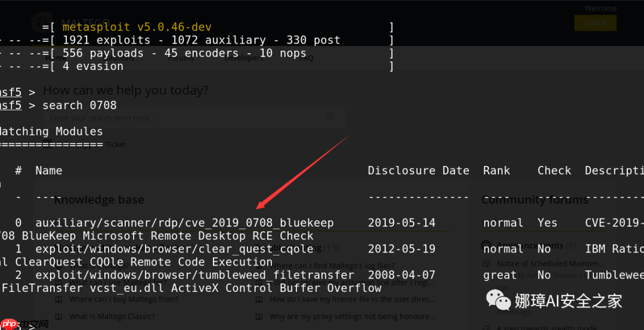This screenshot has width=644, height=330.
Task: Open the Home nav item
Action: click(55, 58)
